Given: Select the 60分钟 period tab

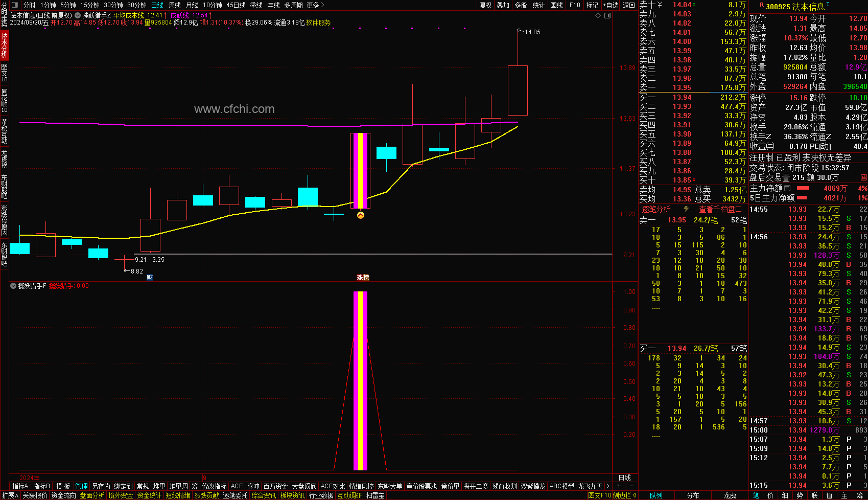Looking at the screenshot, I should point(137,5).
